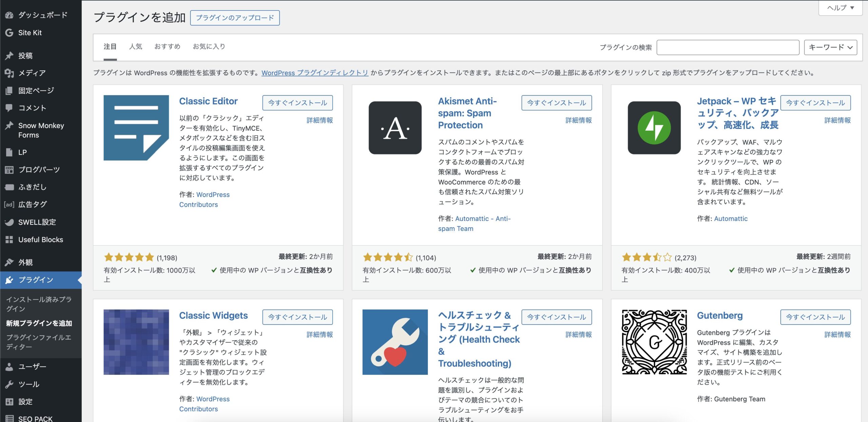The width and height of the screenshot is (868, 422).
Task: Open 詳細情報 for Classic Editor
Action: [x=320, y=120]
